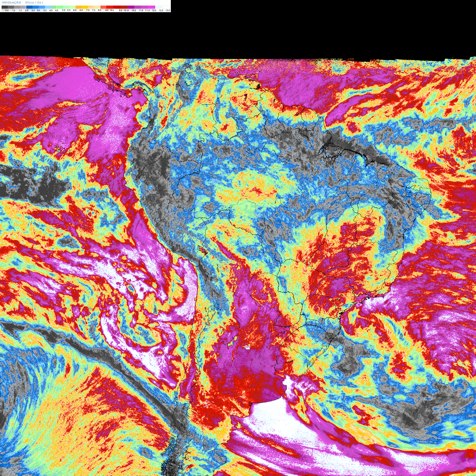Image resolution: width=476 pixels, height=476 pixels.
Task: Select the 3.0 legend value
Action: pos(38,10)
